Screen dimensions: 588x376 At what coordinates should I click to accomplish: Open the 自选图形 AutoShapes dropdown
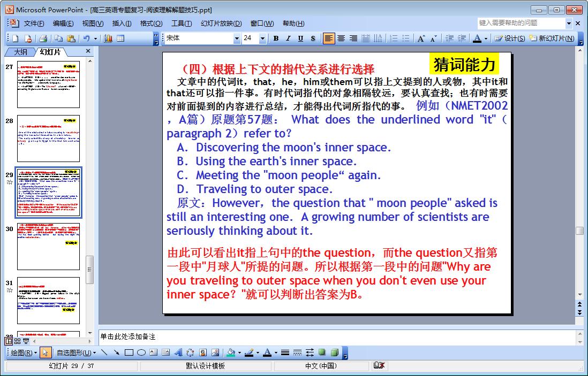[x=76, y=352]
